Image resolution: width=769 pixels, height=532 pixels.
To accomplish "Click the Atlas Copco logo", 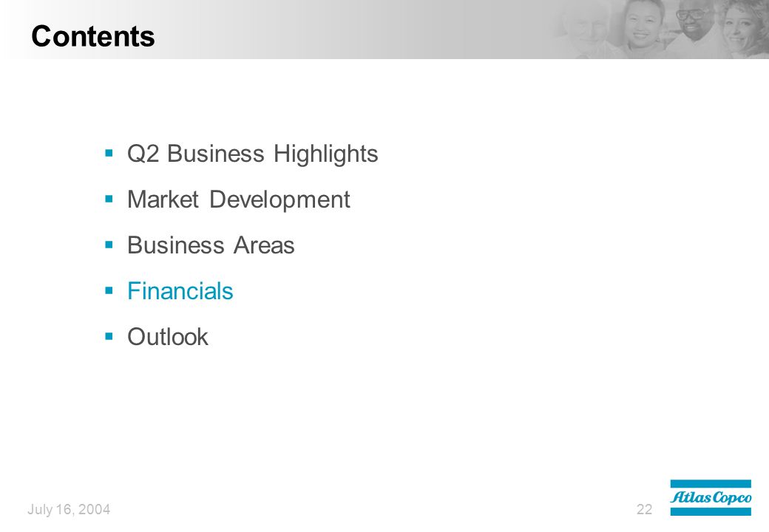I will 711,498.
